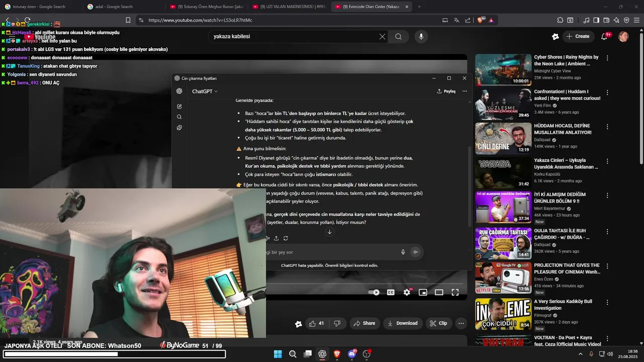The width and height of the screenshot is (644, 362).
Task: Open more actions menu below video
Action: [461, 323]
